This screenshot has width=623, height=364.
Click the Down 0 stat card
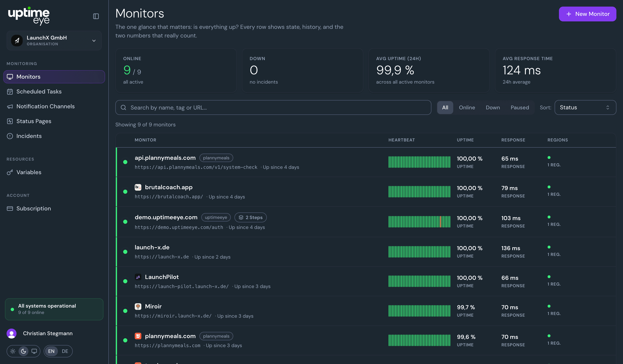(x=302, y=70)
